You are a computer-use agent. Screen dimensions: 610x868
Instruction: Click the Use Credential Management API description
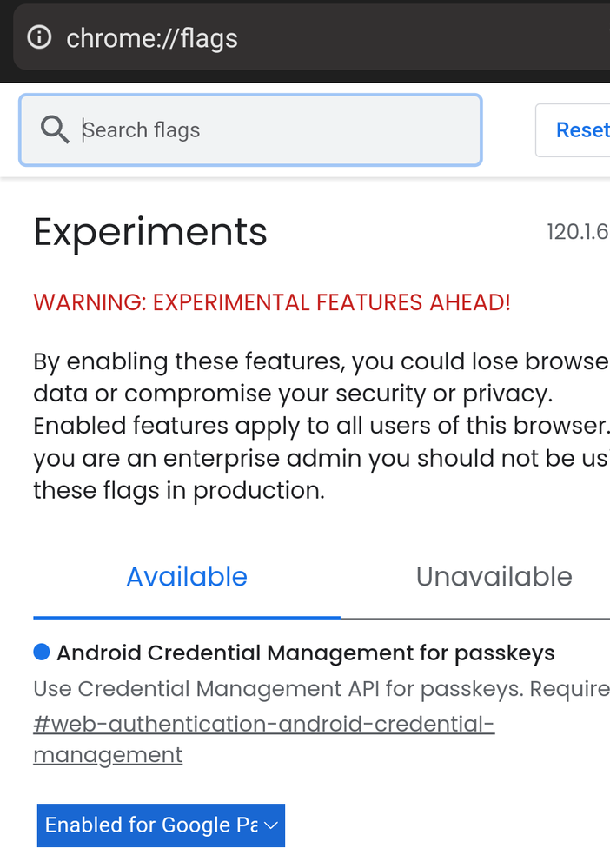tap(322, 689)
